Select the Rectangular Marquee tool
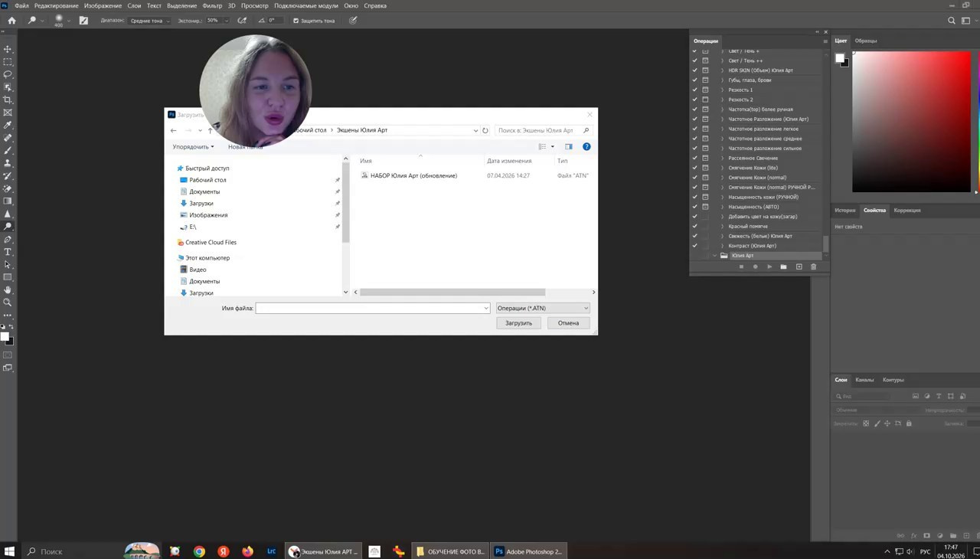Screen dimensions: 980x559 pos(8,62)
